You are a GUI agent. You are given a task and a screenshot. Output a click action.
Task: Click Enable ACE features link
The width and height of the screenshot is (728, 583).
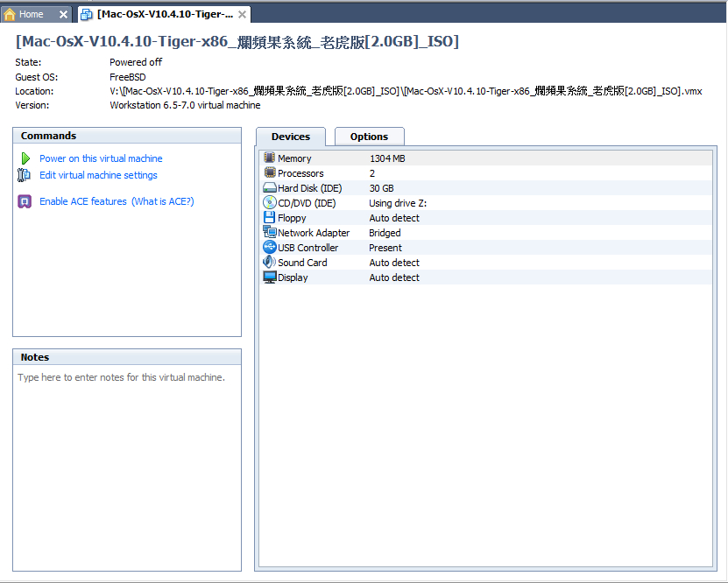(x=83, y=201)
